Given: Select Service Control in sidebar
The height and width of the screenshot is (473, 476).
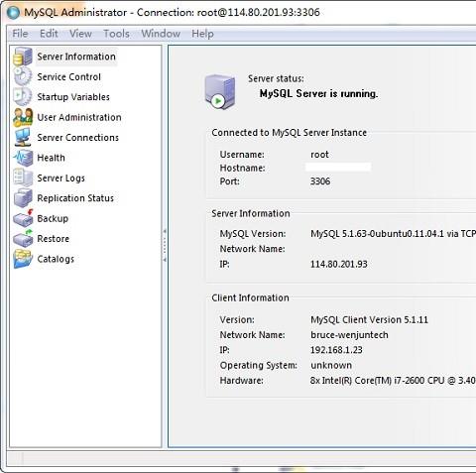Looking at the screenshot, I should 68,77.
